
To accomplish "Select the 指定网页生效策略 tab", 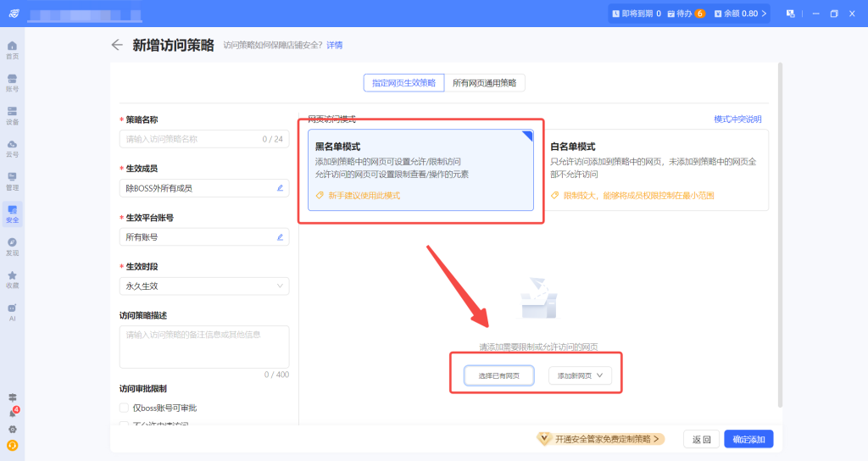I will click(403, 83).
